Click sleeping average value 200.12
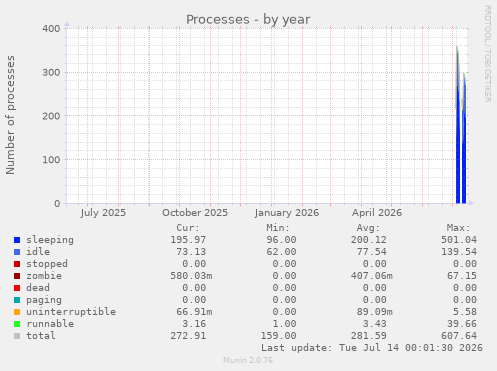 (368, 240)
